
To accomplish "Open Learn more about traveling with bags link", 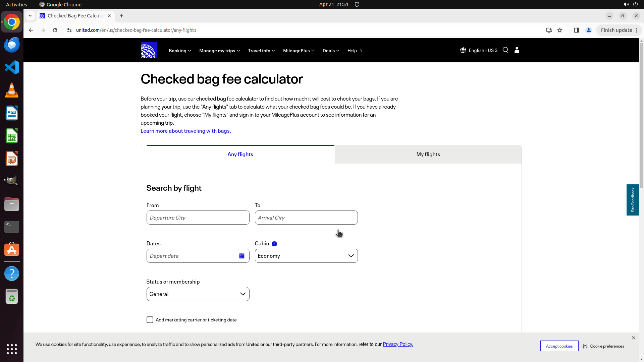I will (186, 131).
